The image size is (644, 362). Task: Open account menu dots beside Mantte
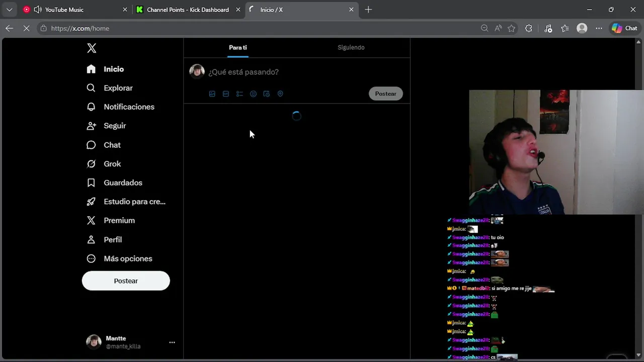(x=172, y=342)
